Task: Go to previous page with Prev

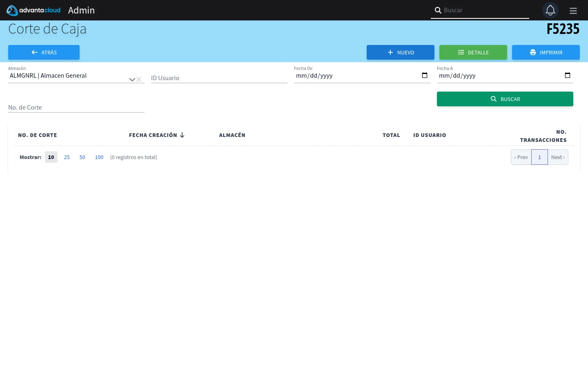Action: tap(521, 157)
